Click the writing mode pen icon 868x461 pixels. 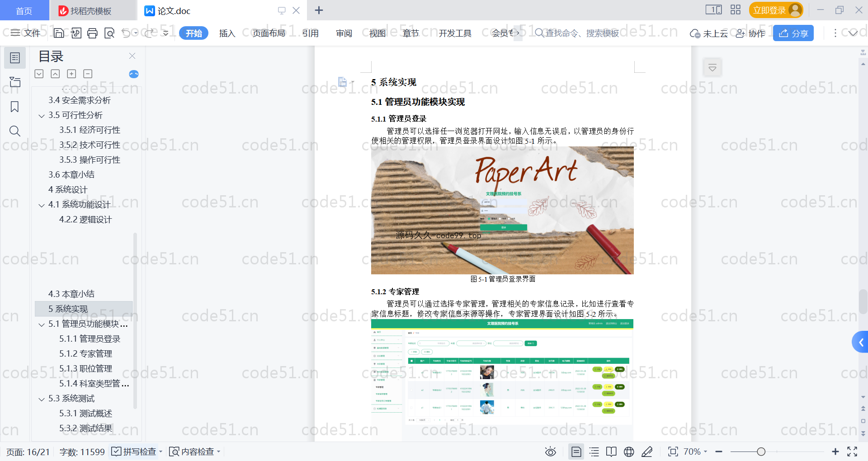coord(647,452)
